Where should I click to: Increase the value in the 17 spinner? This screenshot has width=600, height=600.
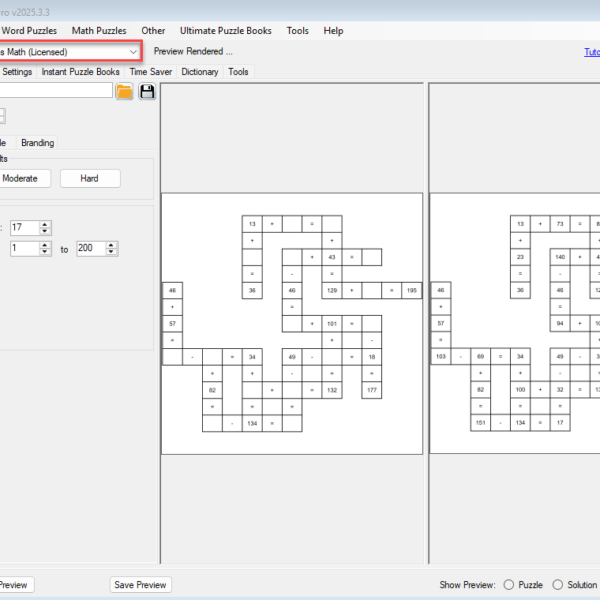(x=45, y=224)
